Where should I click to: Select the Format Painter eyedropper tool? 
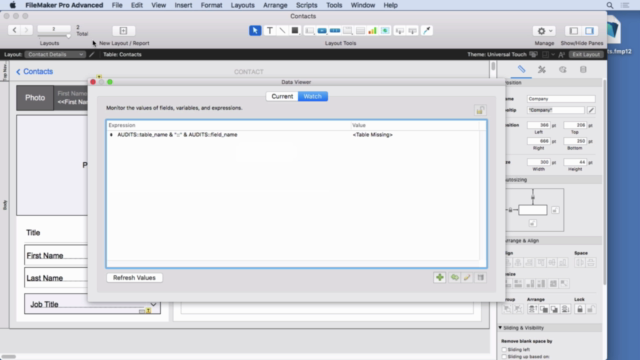coord(427,31)
